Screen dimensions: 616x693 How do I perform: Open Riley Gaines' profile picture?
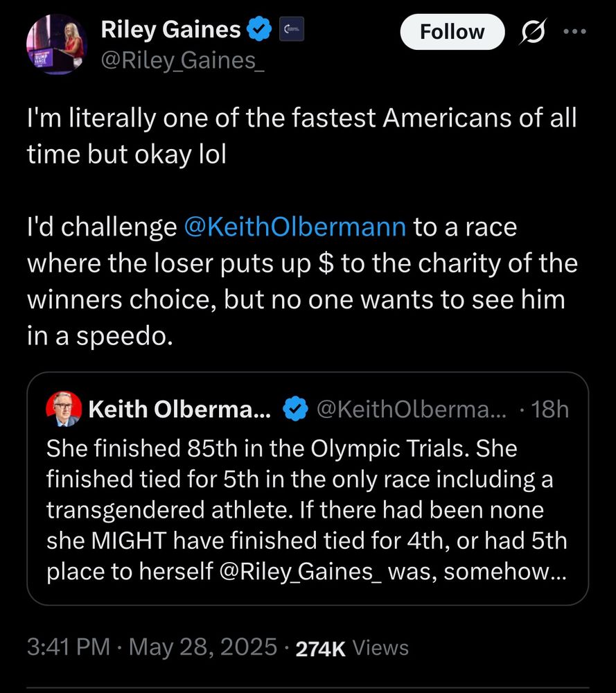coord(58,45)
